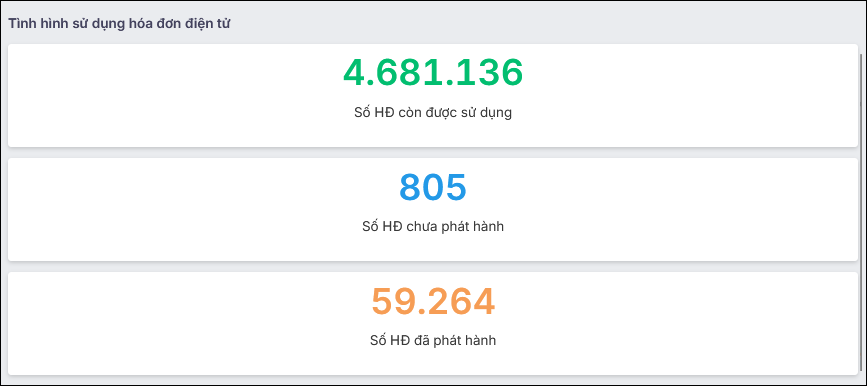Click the green number 4.681.136

tap(433, 72)
